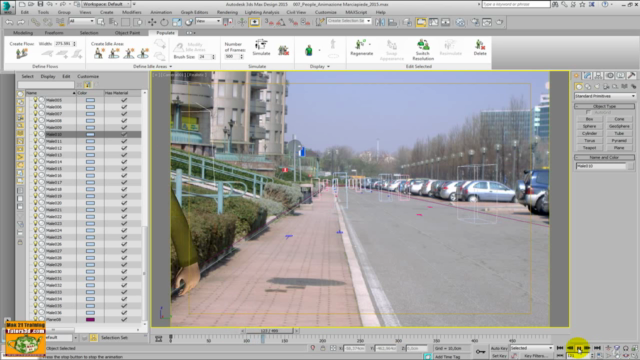Image resolution: width=640 pixels, height=360 pixels.
Task: Click the Key Filters button
Action: (536, 356)
